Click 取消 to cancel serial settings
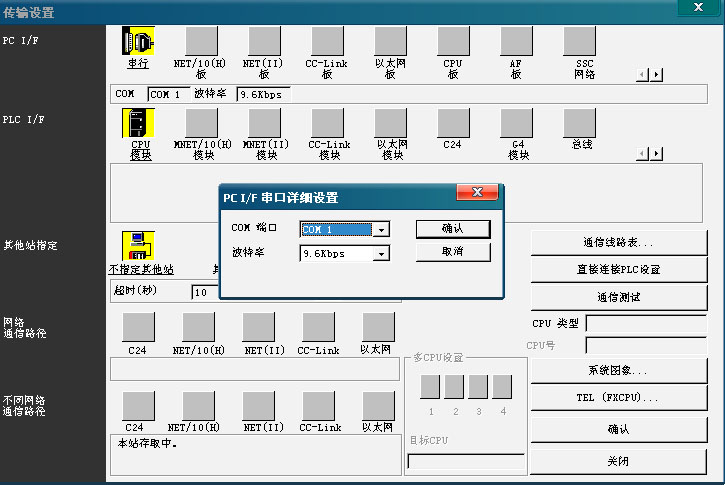Image resolution: width=725 pixels, height=485 pixels. 453,252
